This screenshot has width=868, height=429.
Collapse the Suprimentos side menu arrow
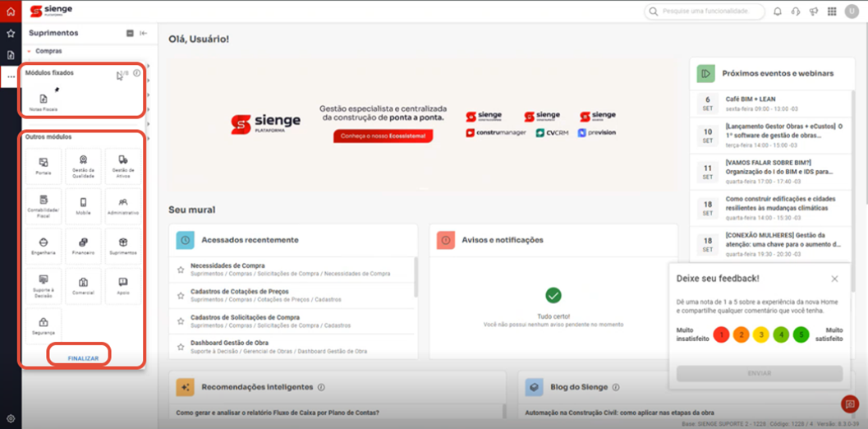[144, 33]
